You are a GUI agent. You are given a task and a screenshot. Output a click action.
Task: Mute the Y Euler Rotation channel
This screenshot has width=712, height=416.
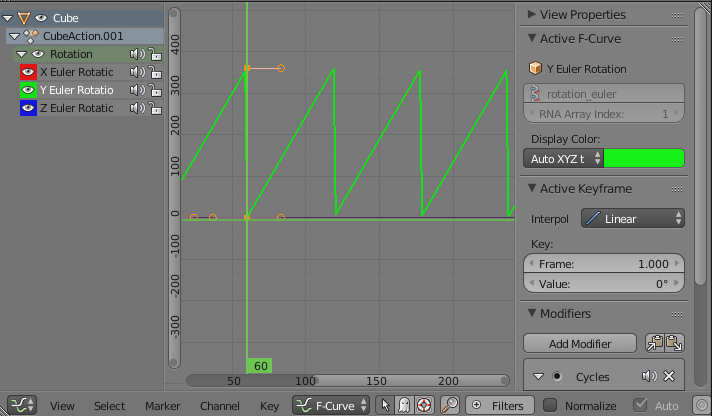click(135, 90)
